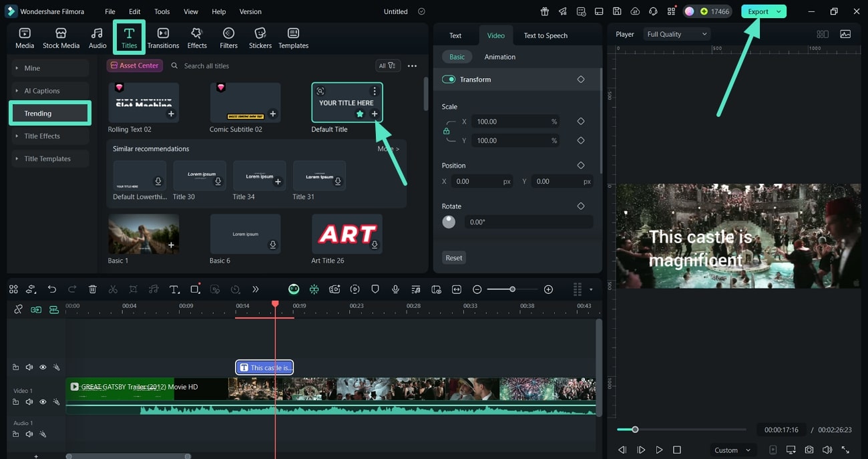Open support headset icon

(x=653, y=11)
